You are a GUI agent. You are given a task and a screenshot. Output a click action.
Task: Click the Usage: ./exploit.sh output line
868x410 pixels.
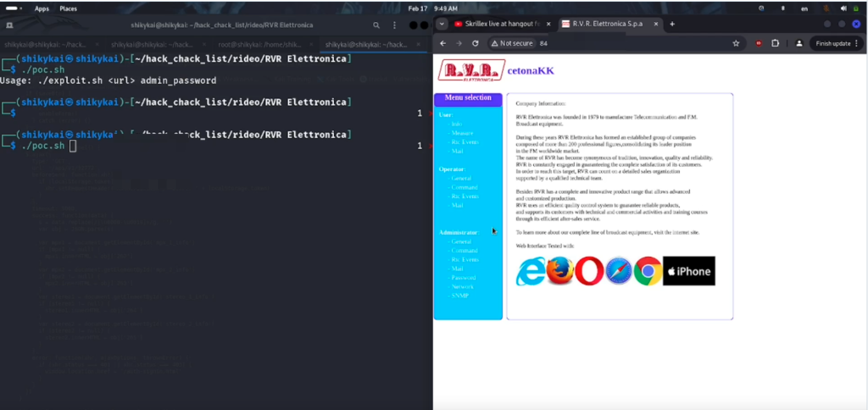pos(108,80)
